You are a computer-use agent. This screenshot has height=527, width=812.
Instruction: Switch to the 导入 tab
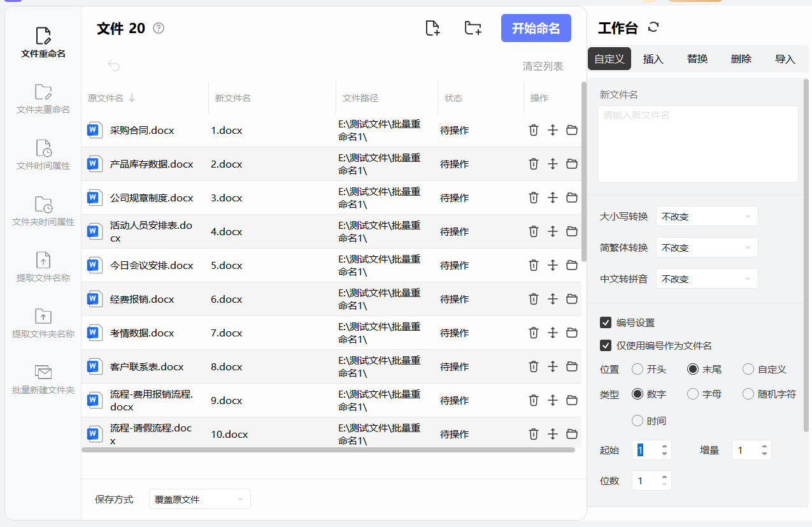point(785,59)
